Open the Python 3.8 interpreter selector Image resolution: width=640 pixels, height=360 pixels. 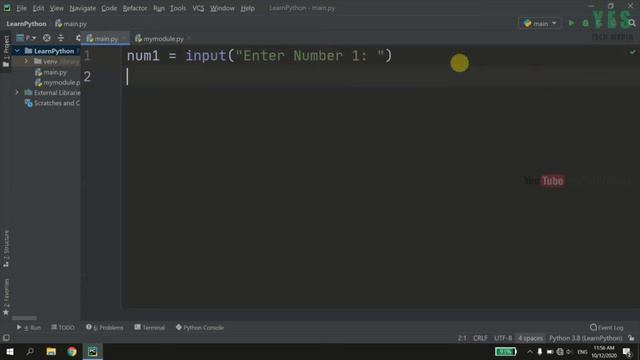click(585, 338)
